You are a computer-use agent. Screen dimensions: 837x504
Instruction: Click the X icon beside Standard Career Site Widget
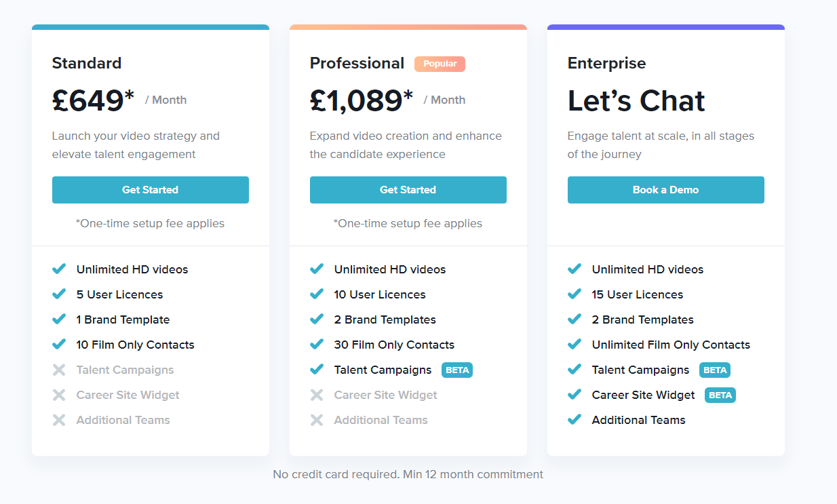(x=59, y=395)
